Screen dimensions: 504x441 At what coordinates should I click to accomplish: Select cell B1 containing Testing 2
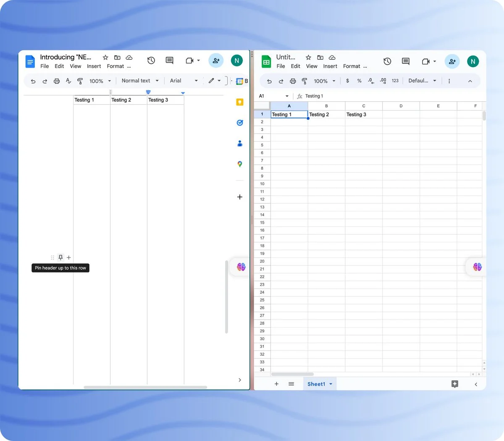point(326,114)
